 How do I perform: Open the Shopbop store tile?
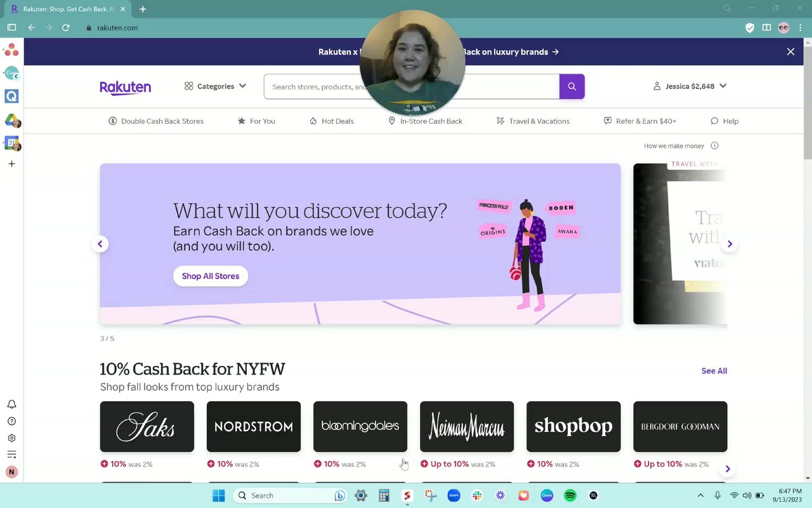(x=573, y=427)
